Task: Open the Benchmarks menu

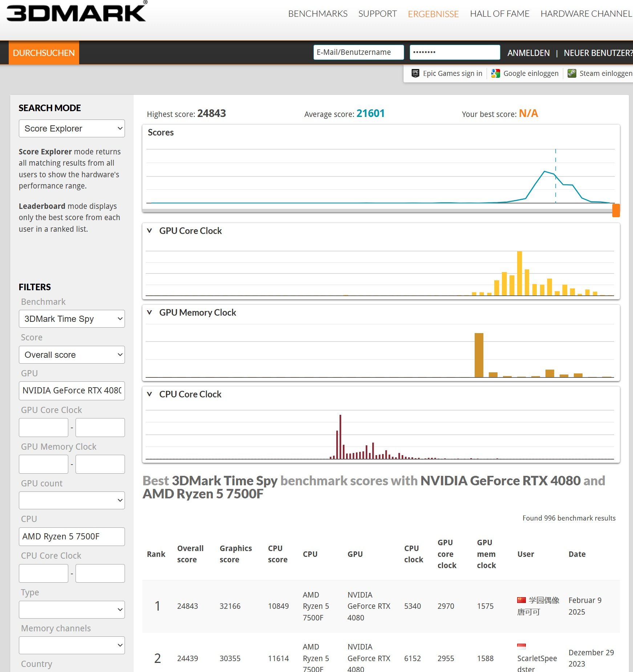Action: point(318,14)
